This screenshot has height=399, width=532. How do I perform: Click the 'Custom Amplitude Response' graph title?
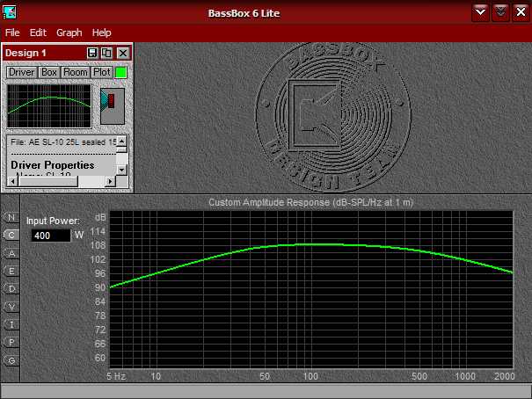click(x=310, y=202)
